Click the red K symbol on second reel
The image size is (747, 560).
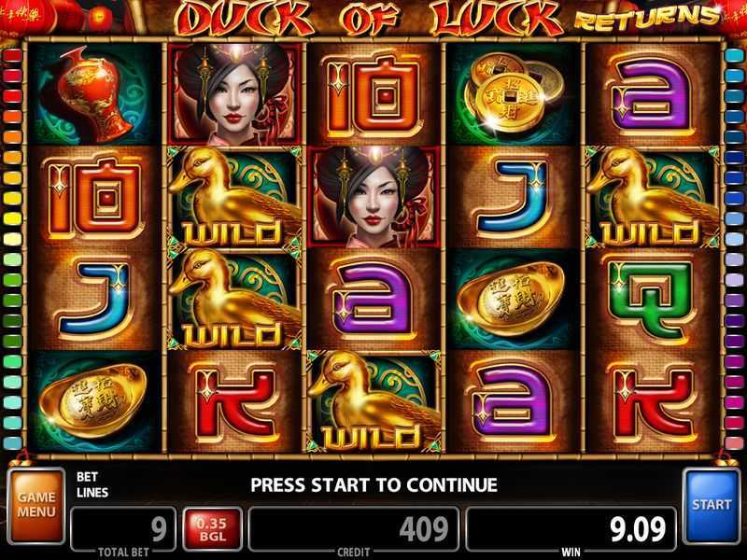coord(234,401)
